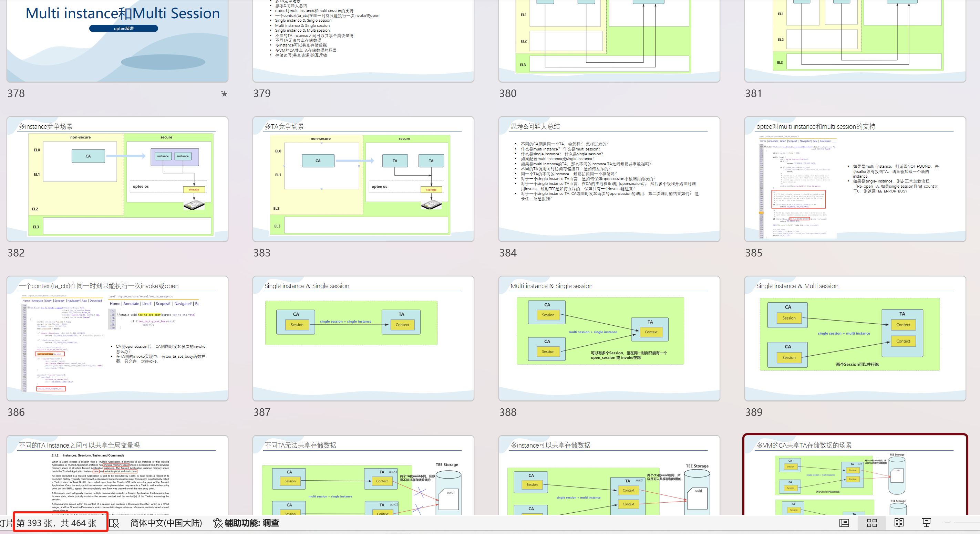
Task: Select slide 385 optee对multi instance thumbnail
Action: tap(855, 179)
